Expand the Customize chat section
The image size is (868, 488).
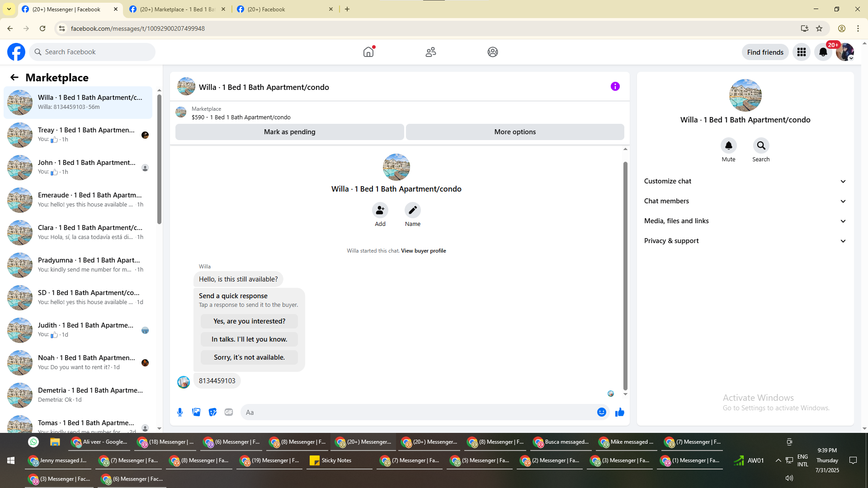click(x=745, y=181)
